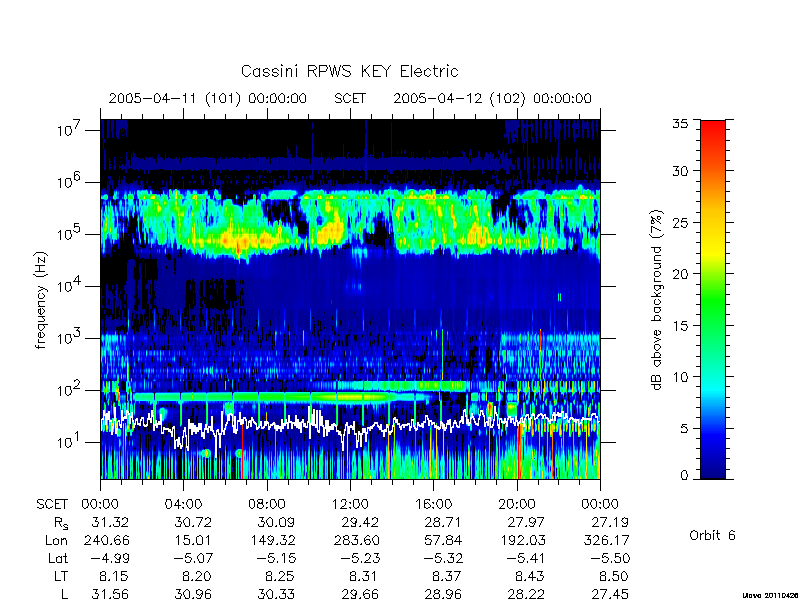
Task: Click the Lat value -5.07
Action: [193, 558]
